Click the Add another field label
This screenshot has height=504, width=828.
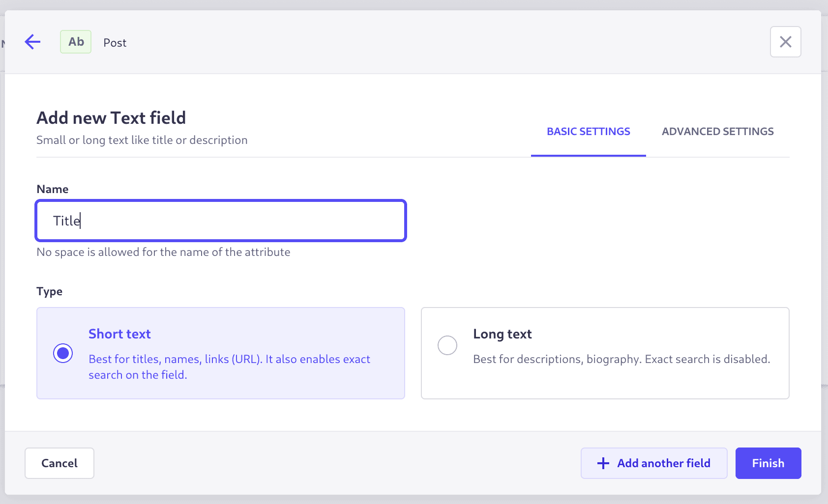[663, 463]
